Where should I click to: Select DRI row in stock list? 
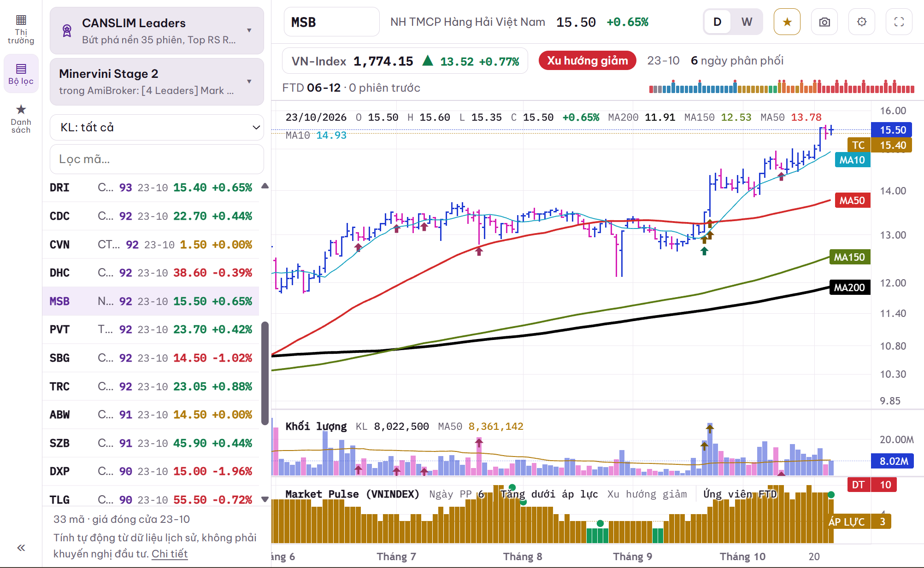(151, 187)
